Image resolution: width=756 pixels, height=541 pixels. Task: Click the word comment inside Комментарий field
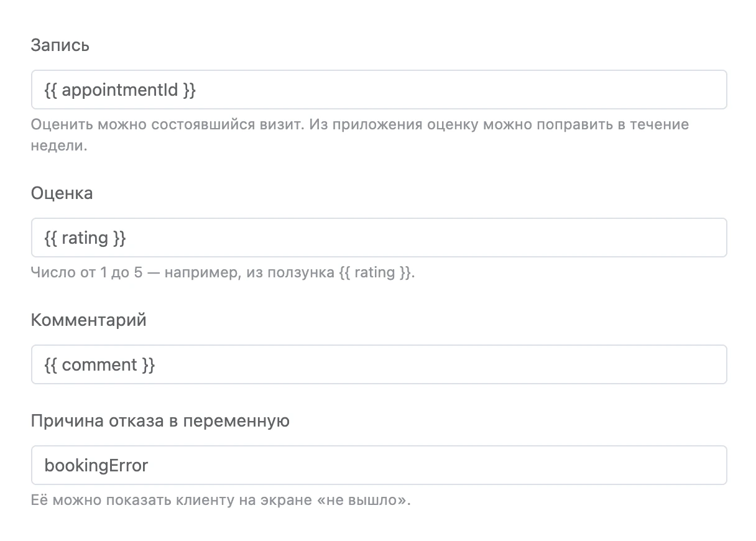pyautogui.click(x=99, y=365)
